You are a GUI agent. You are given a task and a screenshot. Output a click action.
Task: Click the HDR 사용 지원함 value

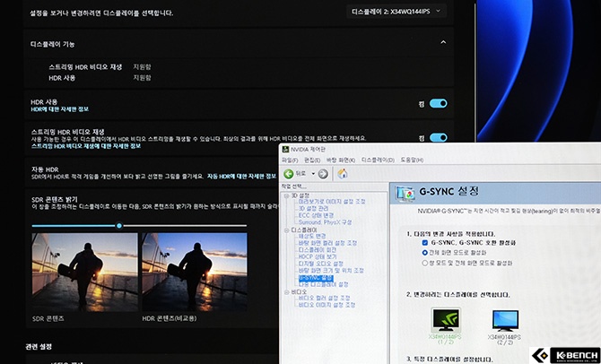[x=143, y=78]
